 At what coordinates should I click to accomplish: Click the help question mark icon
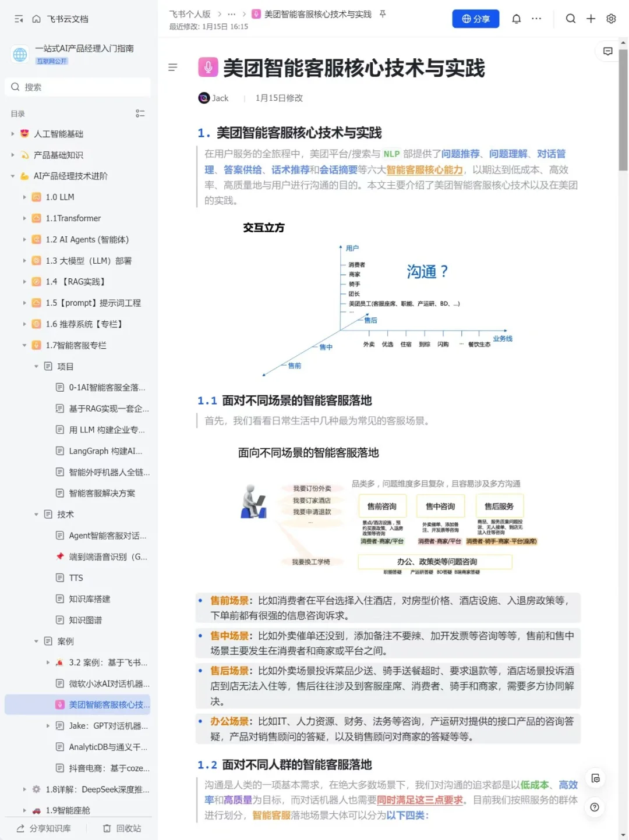[595, 807]
